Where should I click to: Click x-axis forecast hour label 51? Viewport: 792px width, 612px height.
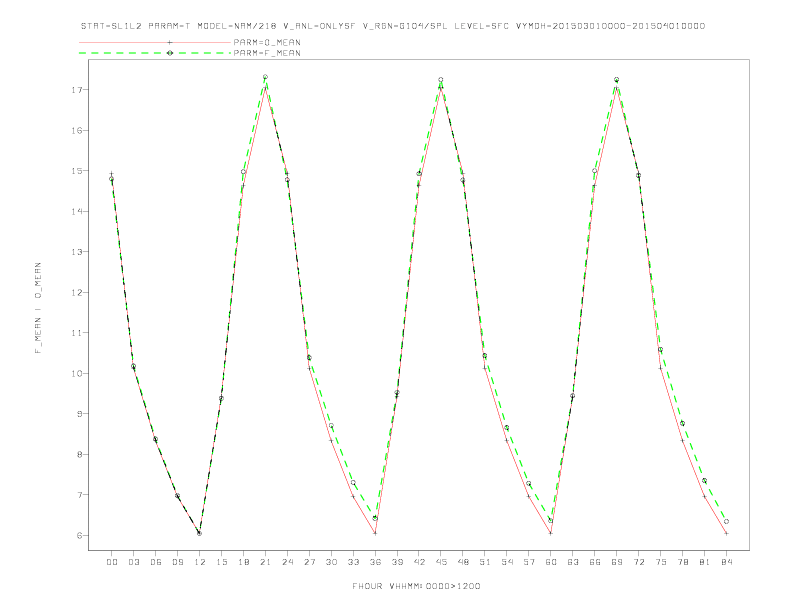485,562
